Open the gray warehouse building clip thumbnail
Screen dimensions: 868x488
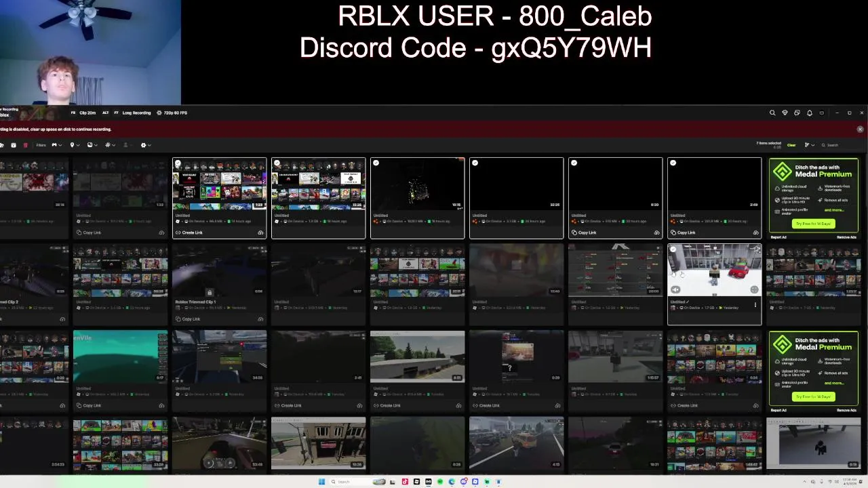417,357
